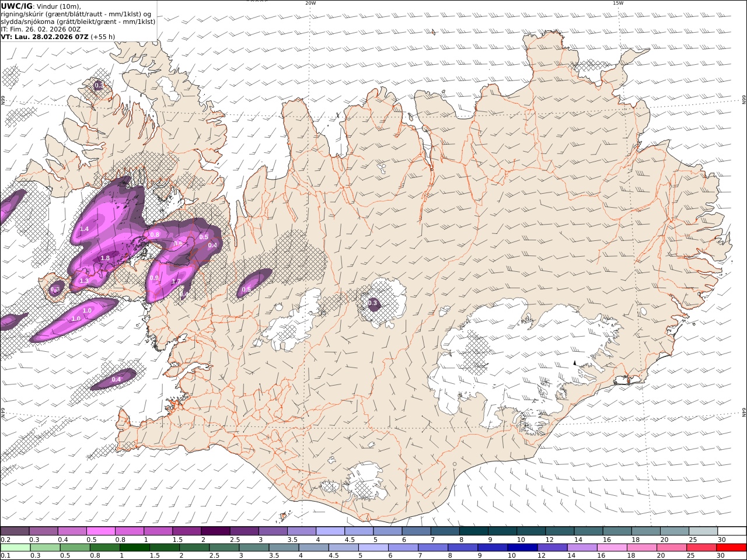
Task: Click bottom legend swatch between 10 and 12
Action: point(522,548)
